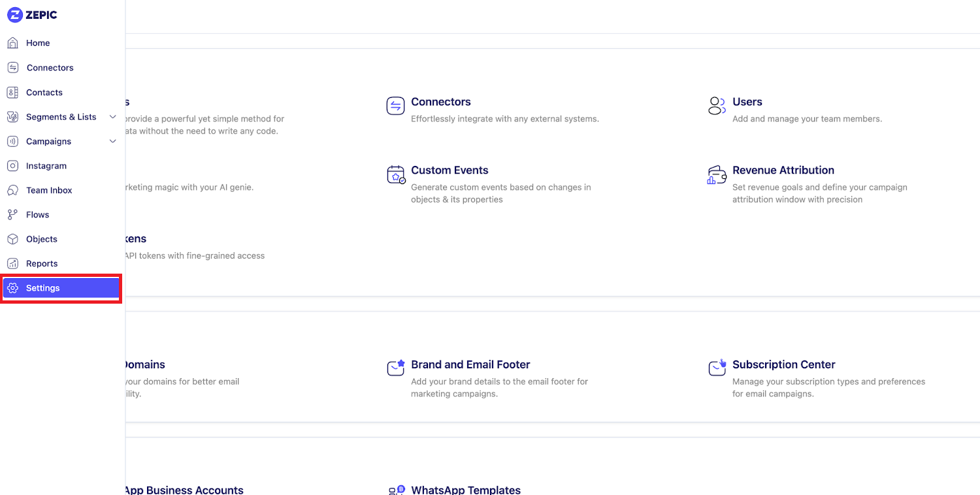Click the Team Inbox chat icon

(x=12, y=191)
